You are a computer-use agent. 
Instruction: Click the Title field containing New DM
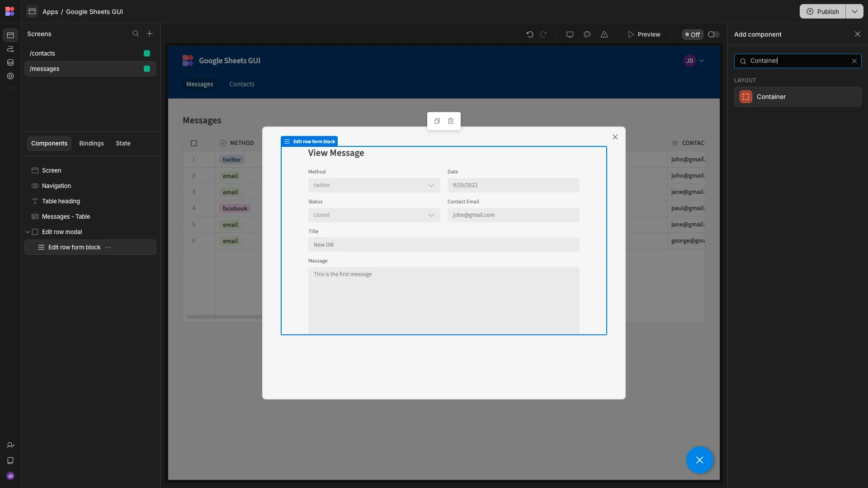pos(443,244)
